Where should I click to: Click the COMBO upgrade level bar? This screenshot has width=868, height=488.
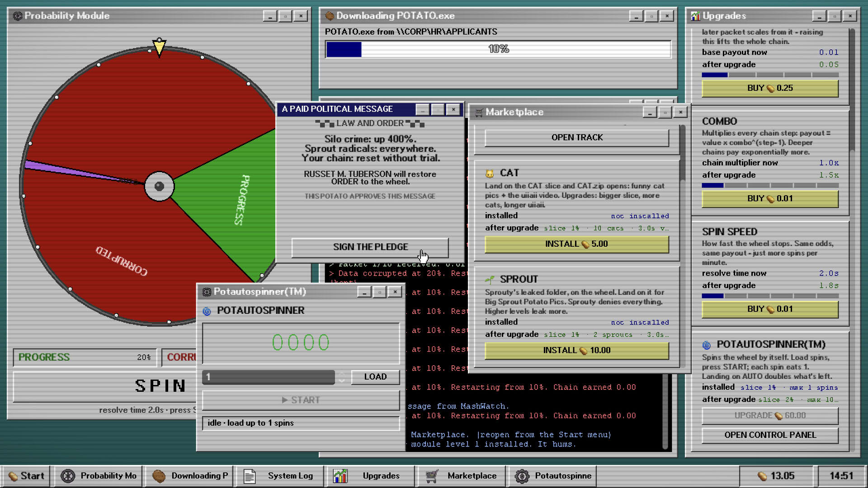(x=770, y=185)
